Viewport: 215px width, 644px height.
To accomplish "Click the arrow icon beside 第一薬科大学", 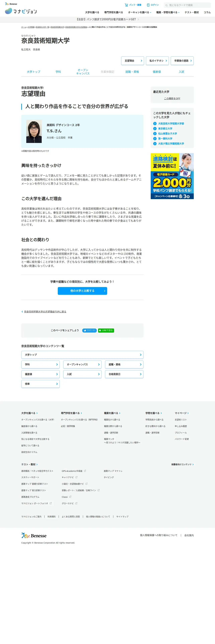I will click(155, 138).
